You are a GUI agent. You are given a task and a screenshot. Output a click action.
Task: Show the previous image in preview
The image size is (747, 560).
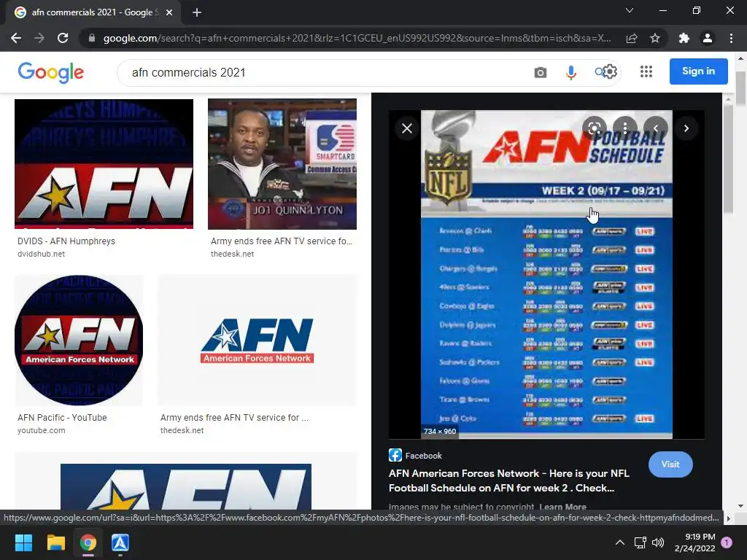pos(656,128)
